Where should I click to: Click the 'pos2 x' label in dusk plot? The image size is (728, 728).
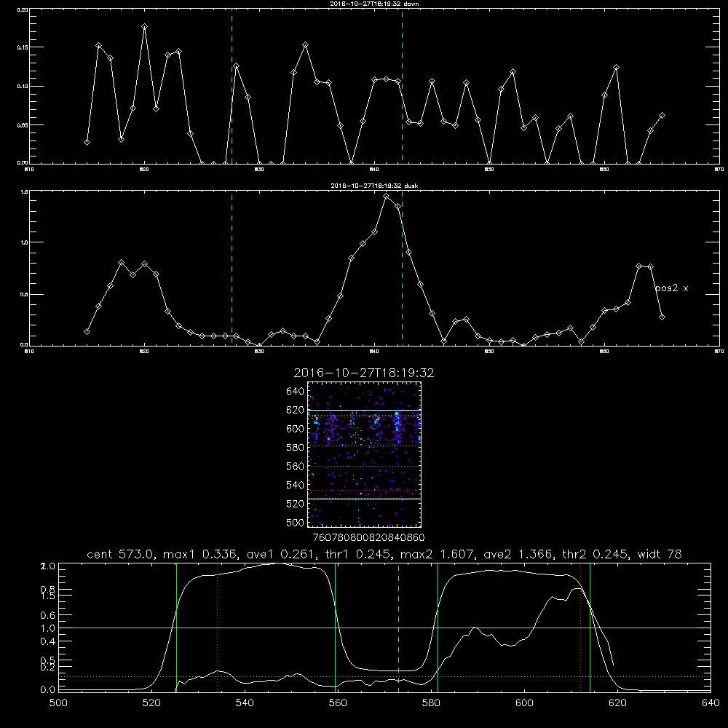[671, 288]
